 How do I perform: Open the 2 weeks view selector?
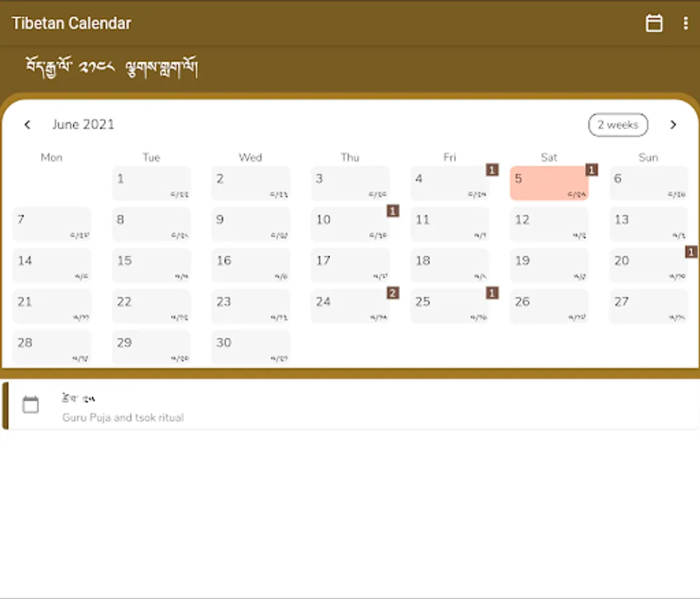618,124
